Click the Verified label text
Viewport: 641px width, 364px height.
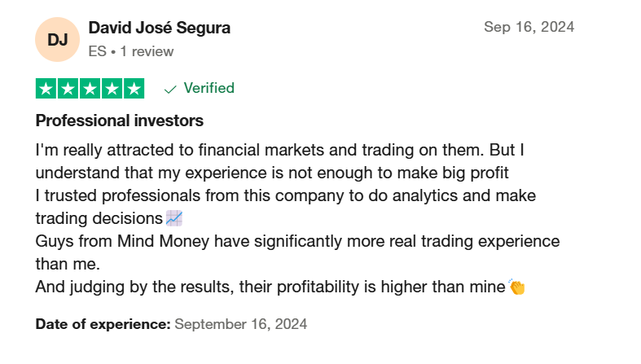209,88
